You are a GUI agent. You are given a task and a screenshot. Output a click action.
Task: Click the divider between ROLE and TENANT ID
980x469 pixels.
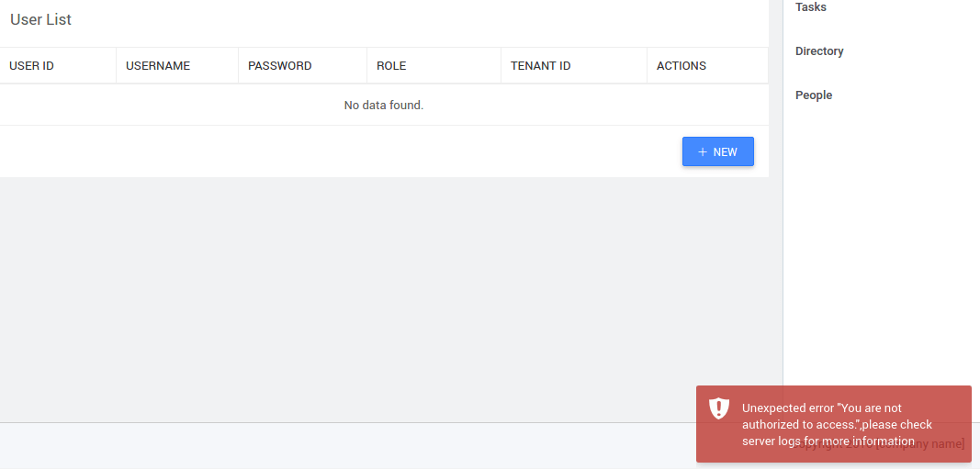tap(501, 66)
